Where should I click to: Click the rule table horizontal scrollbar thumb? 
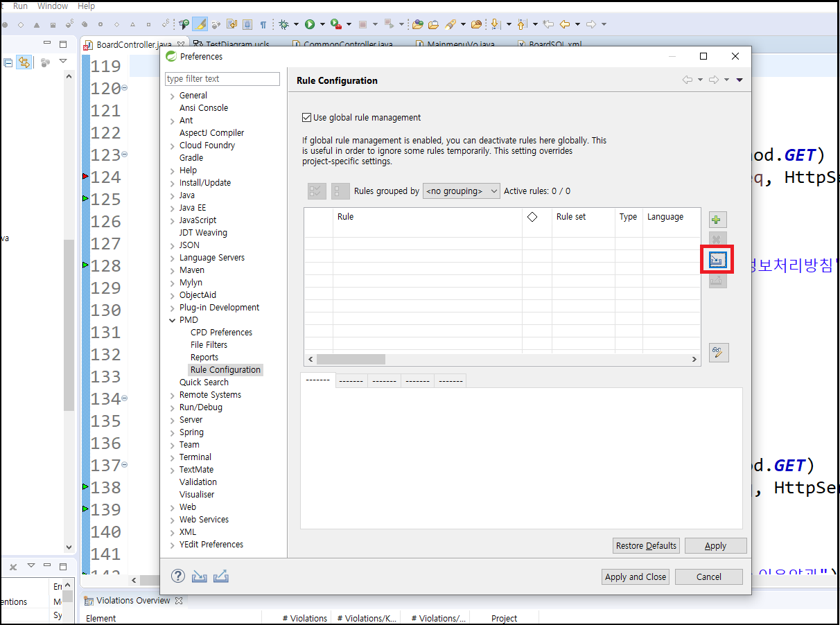[x=351, y=359]
